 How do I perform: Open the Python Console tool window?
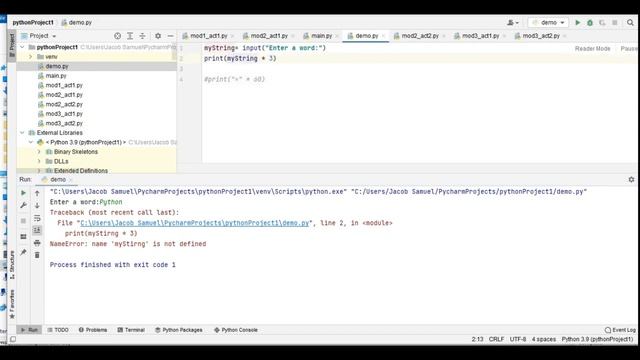[x=236, y=330]
